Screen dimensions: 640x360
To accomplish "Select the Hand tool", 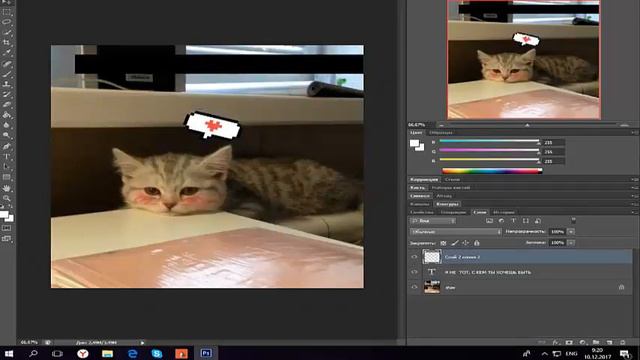I will click(x=7, y=188).
